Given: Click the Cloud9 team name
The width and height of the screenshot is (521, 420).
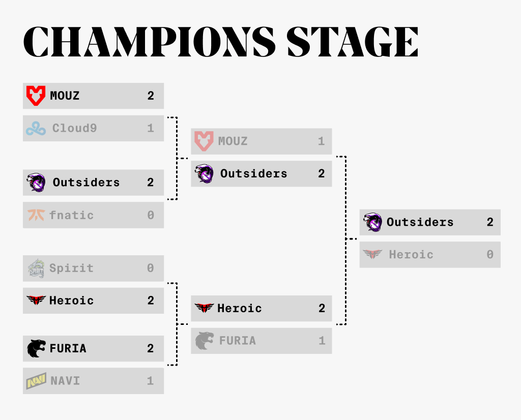Looking at the screenshot, I should (x=74, y=128).
